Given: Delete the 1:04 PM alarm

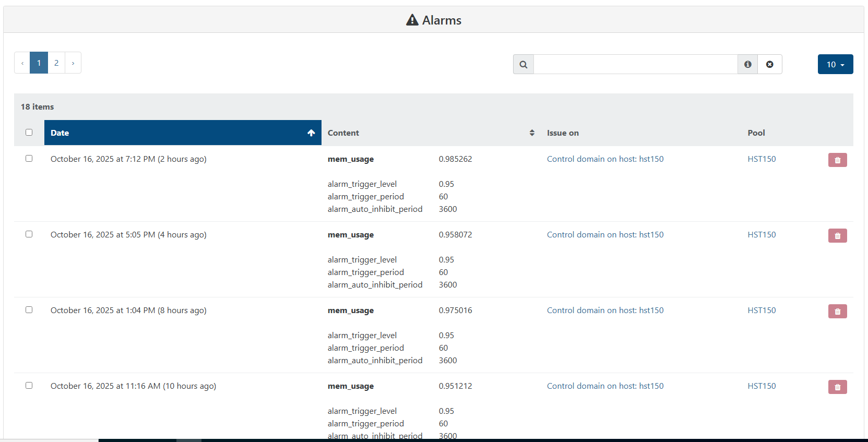Looking at the screenshot, I should pos(837,312).
